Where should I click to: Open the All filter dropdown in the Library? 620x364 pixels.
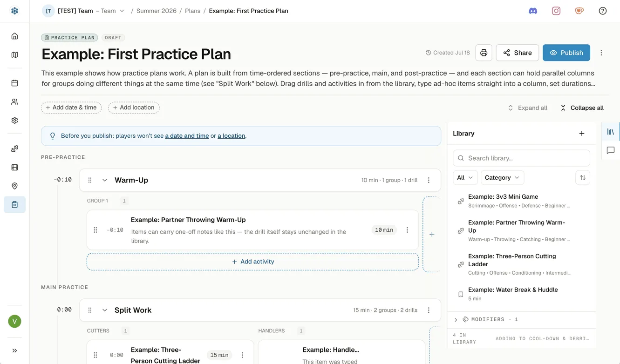(x=465, y=178)
